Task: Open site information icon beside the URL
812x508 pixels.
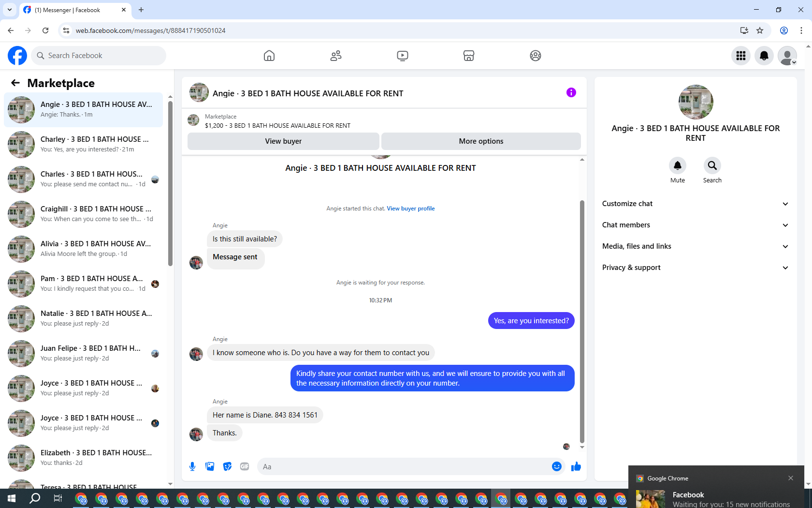Action: [66, 30]
